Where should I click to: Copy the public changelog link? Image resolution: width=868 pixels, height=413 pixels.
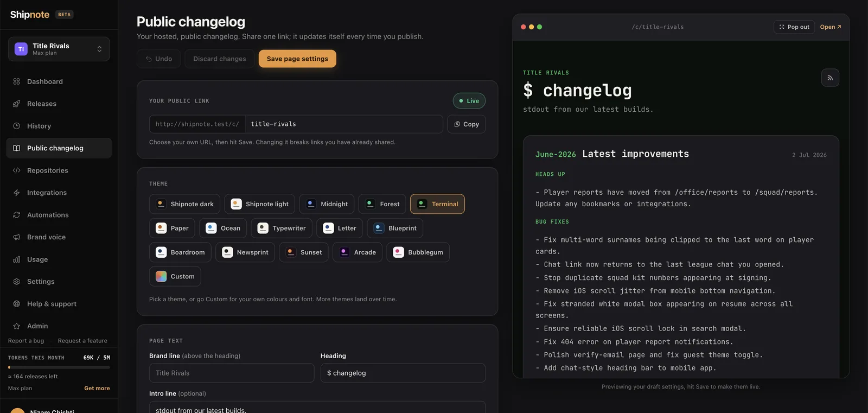coord(467,124)
